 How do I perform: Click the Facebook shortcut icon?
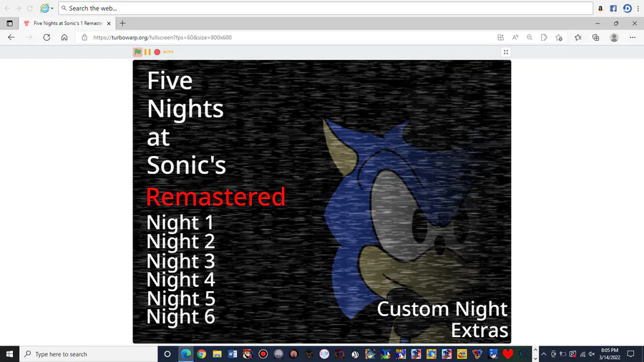click(613, 8)
